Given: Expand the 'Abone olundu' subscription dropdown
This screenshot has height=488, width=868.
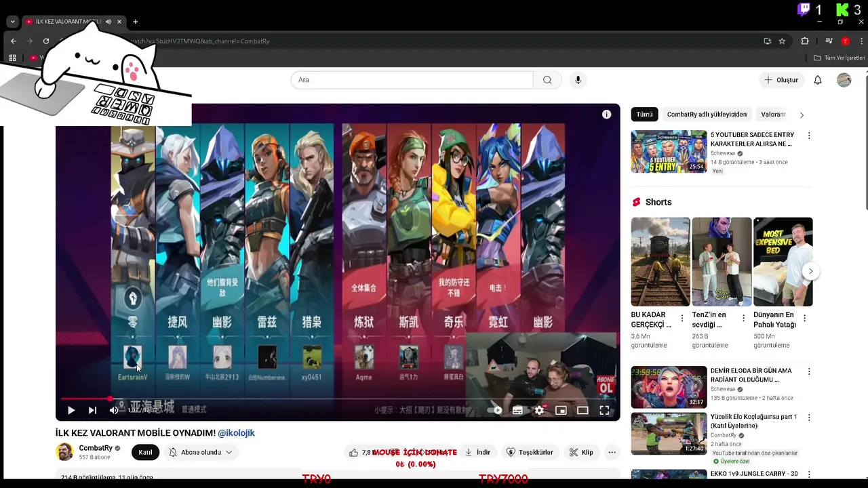Looking at the screenshot, I should 201,452.
